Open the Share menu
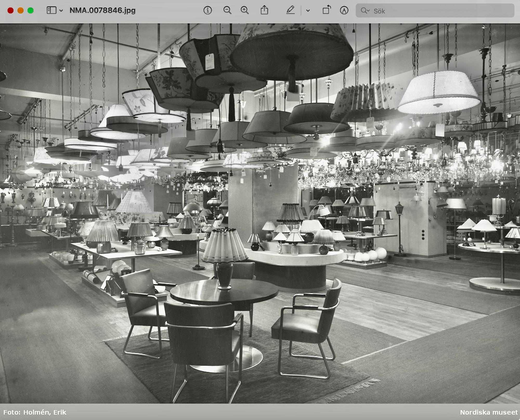The width and height of the screenshot is (520, 420). click(x=264, y=10)
